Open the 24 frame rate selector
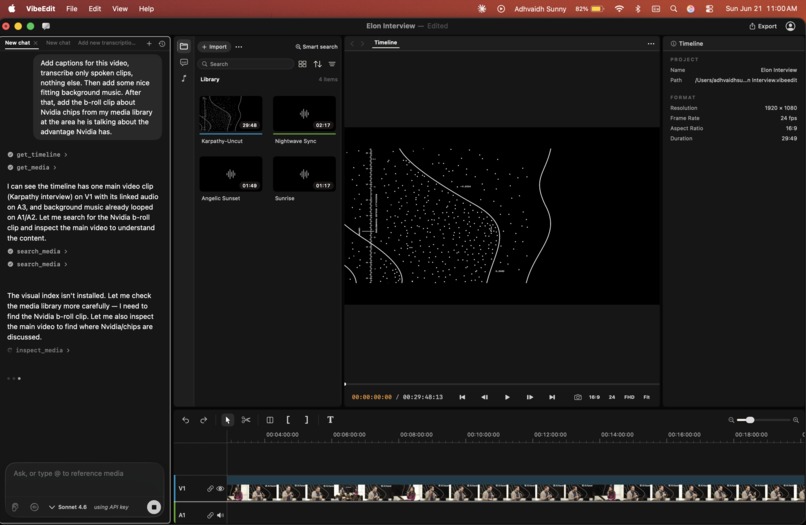Viewport: 806px width, 525px height. click(612, 397)
